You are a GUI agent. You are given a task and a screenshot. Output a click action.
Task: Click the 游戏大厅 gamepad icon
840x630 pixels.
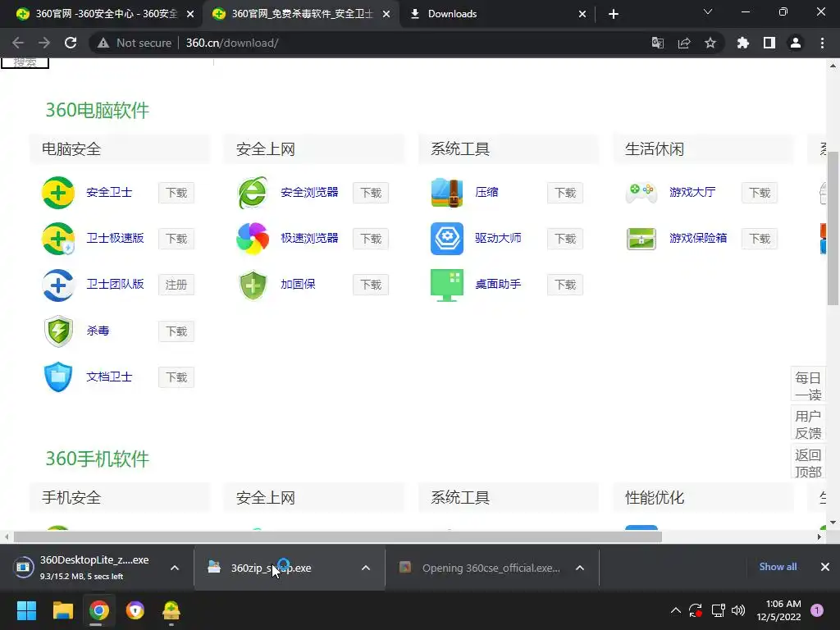coord(641,193)
